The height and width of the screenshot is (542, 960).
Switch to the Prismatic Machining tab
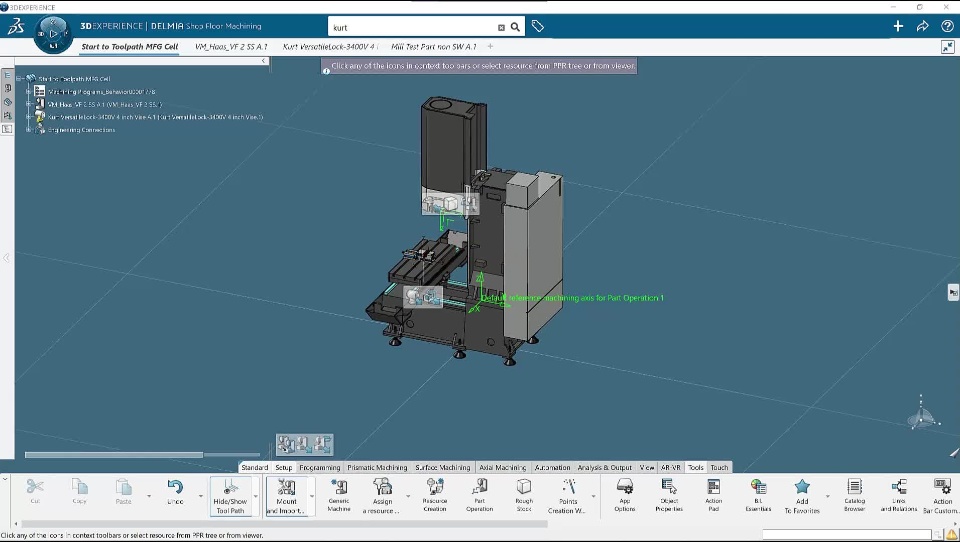377,467
